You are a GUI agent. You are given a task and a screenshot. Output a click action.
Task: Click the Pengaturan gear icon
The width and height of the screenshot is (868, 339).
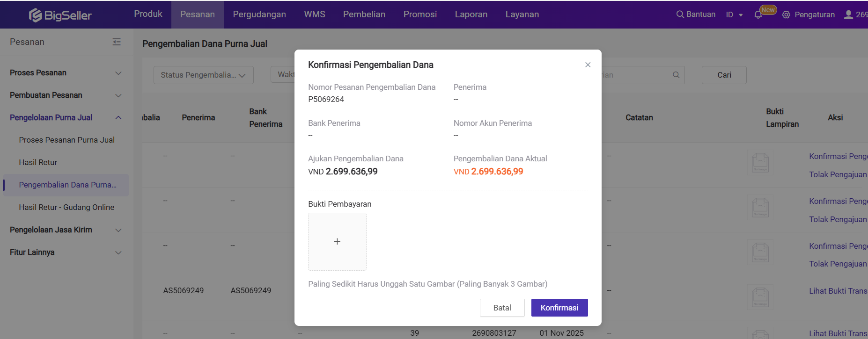click(x=787, y=15)
